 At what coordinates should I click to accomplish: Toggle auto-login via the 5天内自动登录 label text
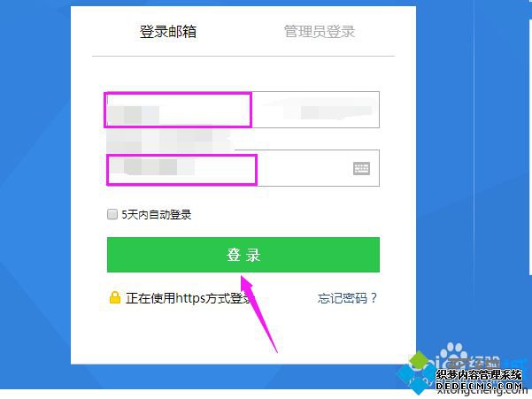[x=157, y=215]
